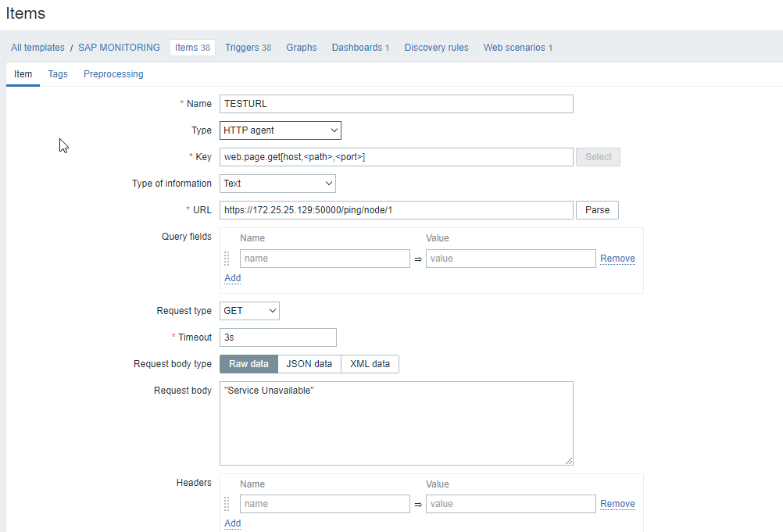Screen dimensions: 783x532
Task: Switch to the Preprocessing tab
Action: [113, 74]
